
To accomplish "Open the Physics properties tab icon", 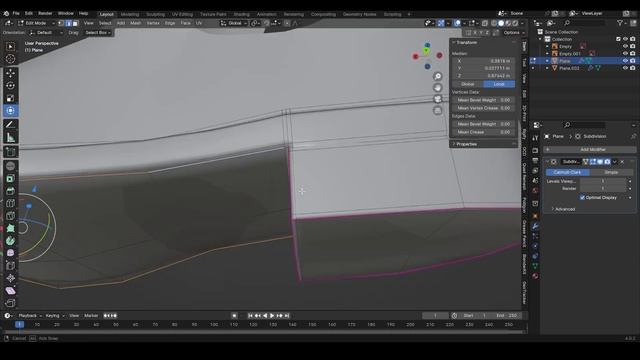I will click(535, 246).
